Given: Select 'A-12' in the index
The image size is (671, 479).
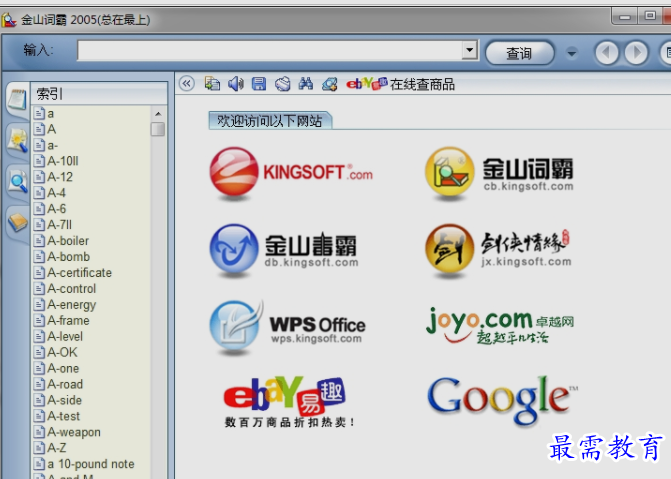Looking at the screenshot, I should [60, 177].
